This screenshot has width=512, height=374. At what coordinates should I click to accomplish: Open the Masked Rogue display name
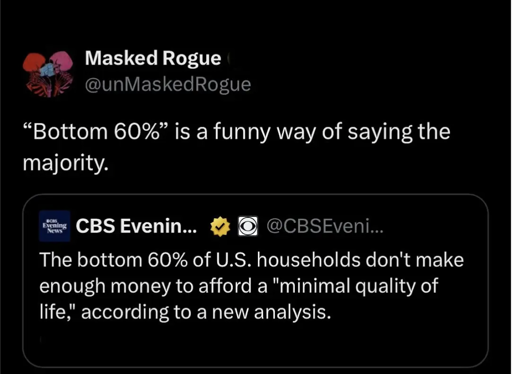coord(153,59)
